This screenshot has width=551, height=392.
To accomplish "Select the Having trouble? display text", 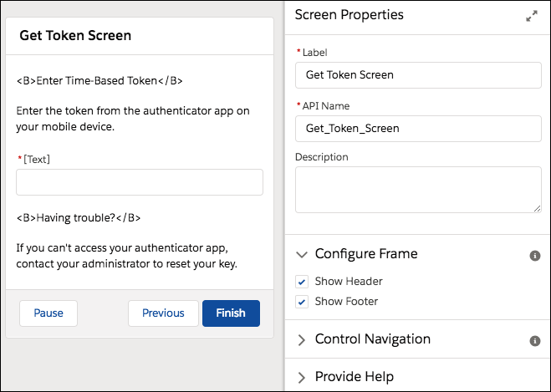I will (79, 218).
